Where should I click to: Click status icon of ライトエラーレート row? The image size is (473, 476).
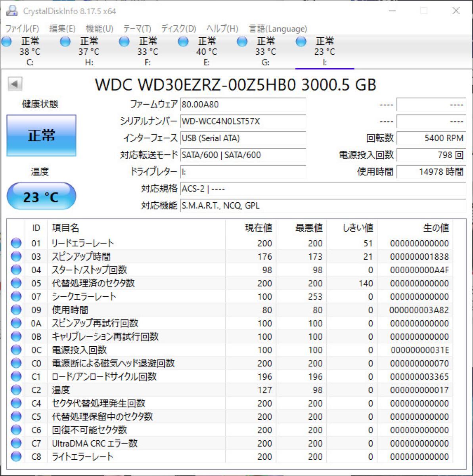pos(16,457)
